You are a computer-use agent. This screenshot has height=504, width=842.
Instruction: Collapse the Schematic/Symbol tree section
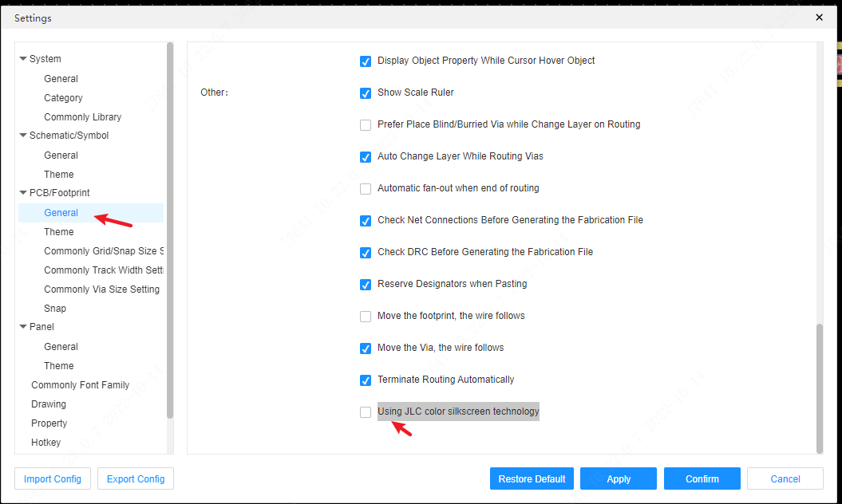[x=23, y=136]
